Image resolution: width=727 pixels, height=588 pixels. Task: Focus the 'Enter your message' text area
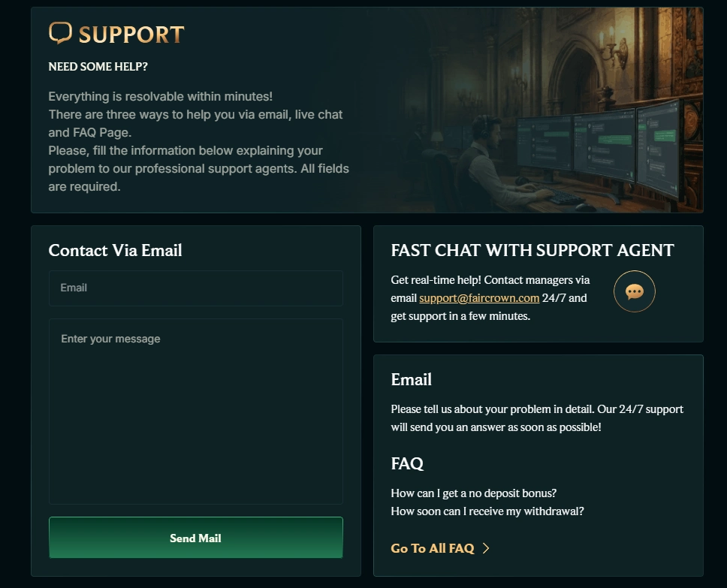click(x=195, y=411)
